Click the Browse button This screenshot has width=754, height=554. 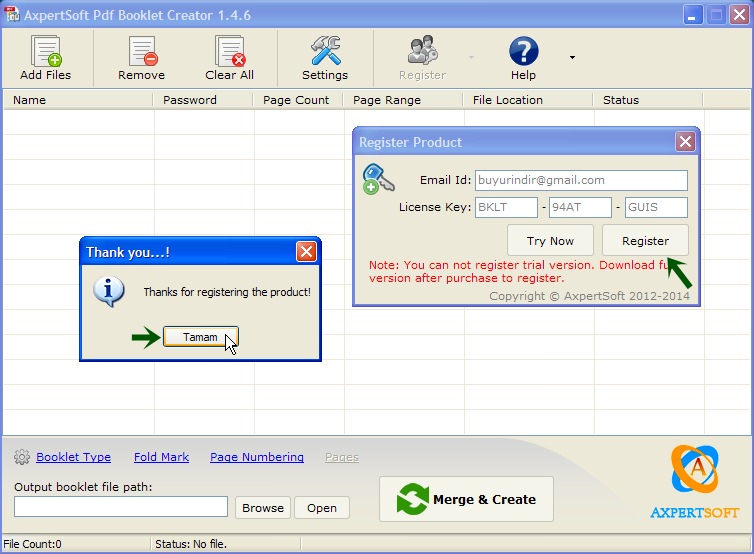coord(263,508)
